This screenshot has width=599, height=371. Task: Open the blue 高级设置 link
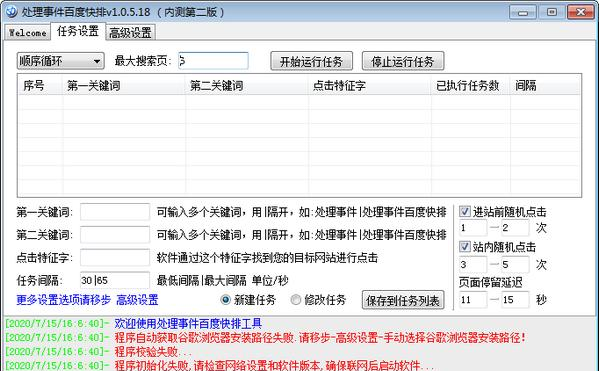137,300
